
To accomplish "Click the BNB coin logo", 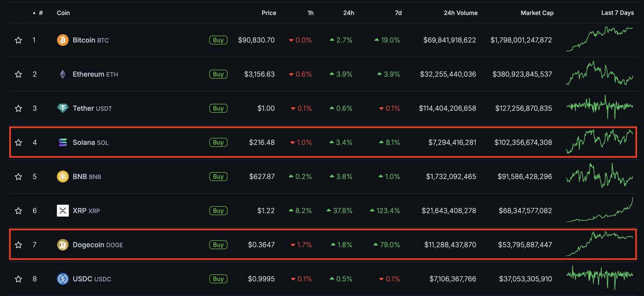I will 63,176.
